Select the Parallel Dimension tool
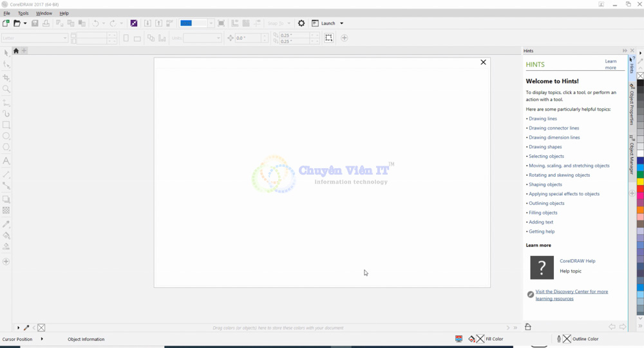 pyautogui.click(x=6, y=175)
